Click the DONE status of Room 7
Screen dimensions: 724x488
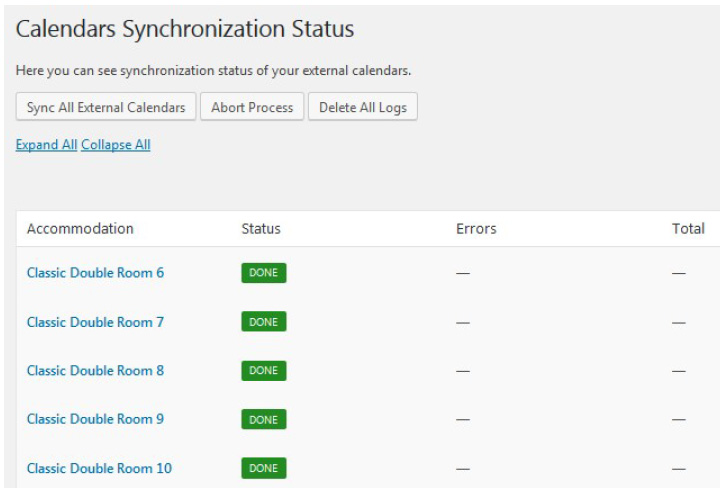263,322
